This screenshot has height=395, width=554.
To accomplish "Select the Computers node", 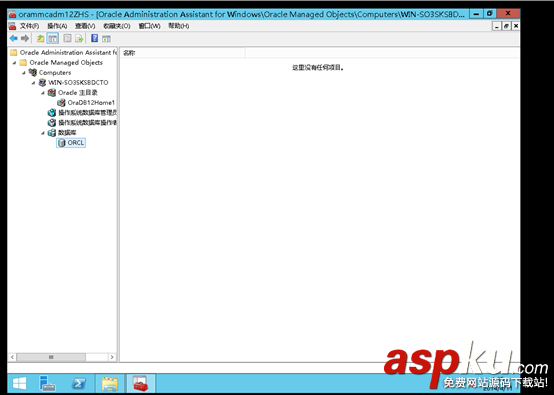I will point(50,72).
